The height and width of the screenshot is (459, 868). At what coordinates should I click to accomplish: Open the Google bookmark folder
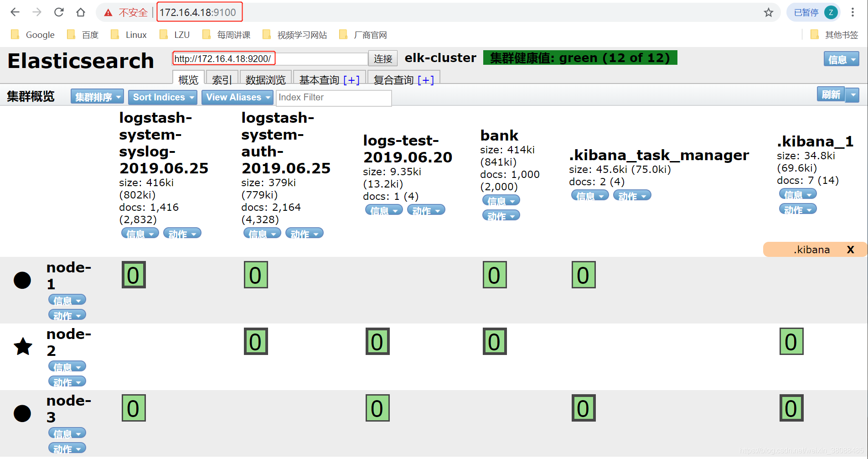33,35
